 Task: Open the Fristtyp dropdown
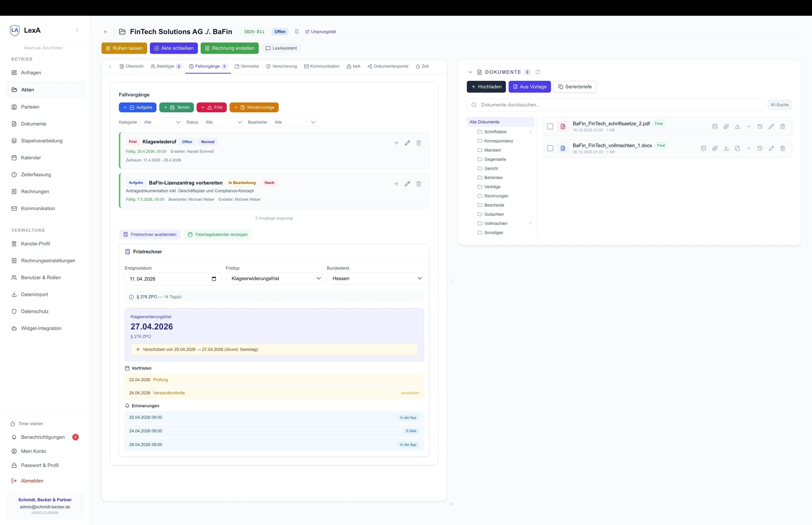(274, 278)
